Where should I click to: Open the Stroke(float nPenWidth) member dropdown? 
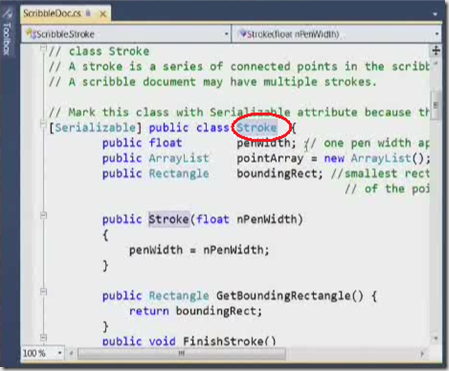pos(336,34)
